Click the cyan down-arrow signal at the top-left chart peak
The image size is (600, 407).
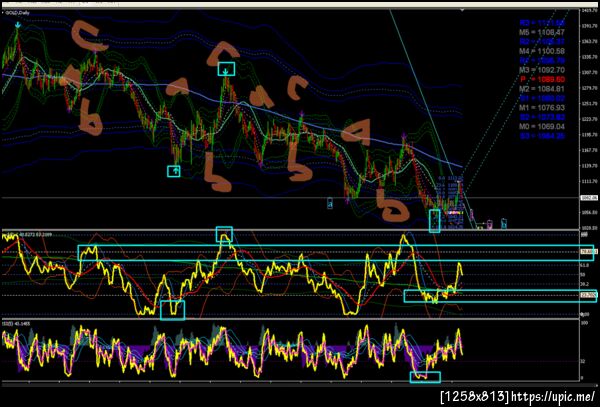tap(18, 25)
